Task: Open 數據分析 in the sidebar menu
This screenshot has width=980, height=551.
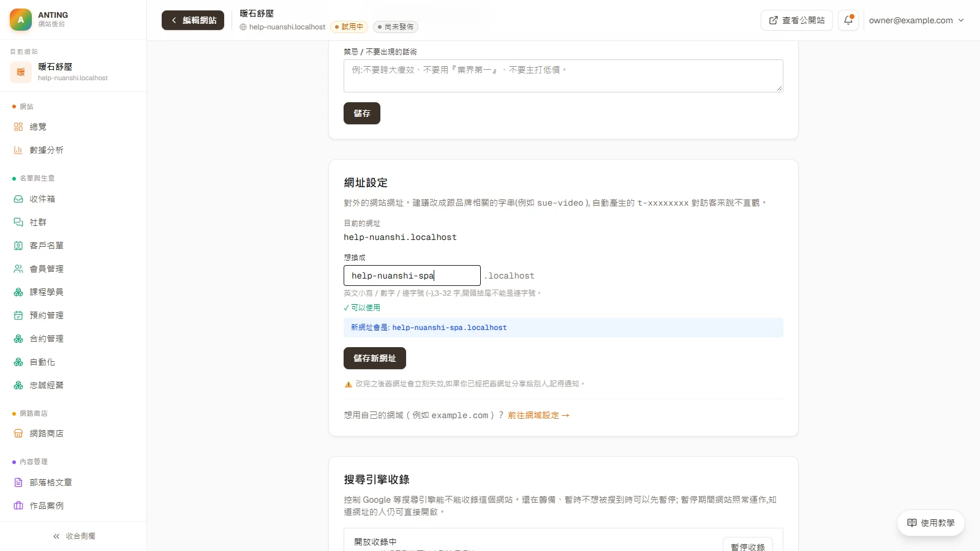Action: [73, 150]
